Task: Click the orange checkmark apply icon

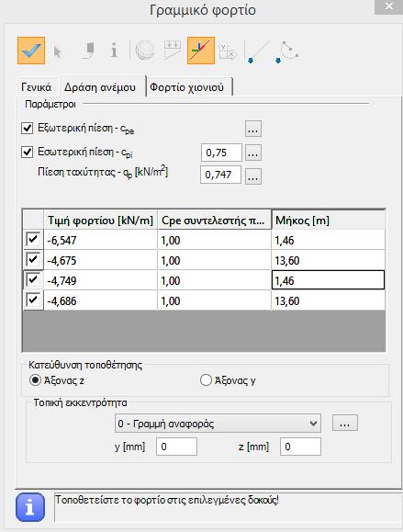Action: pyautogui.click(x=31, y=51)
